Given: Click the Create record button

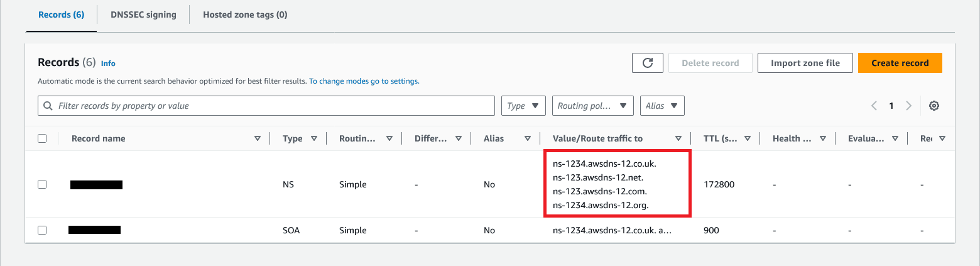Looking at the screenshot, I should (x=900, y=63).
